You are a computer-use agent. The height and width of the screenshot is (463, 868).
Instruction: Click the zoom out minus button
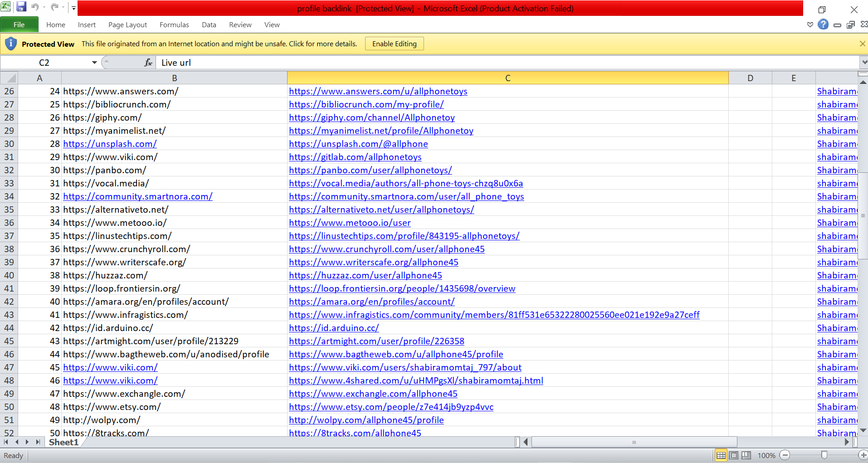pyautogui.click(x=785, y=455)
